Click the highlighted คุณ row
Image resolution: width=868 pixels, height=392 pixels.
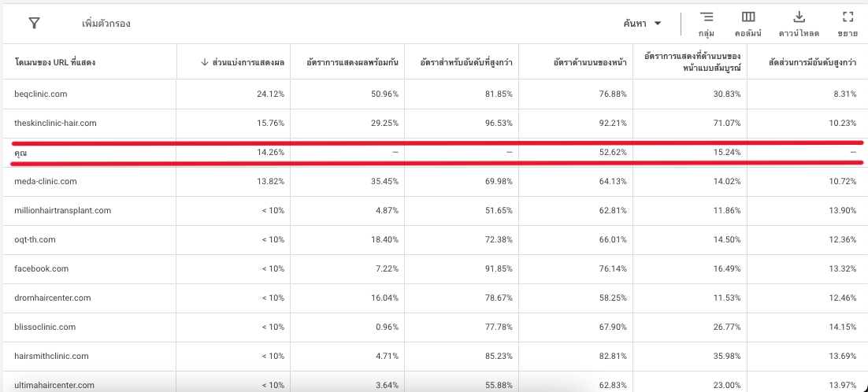click(x=21, y=153)
